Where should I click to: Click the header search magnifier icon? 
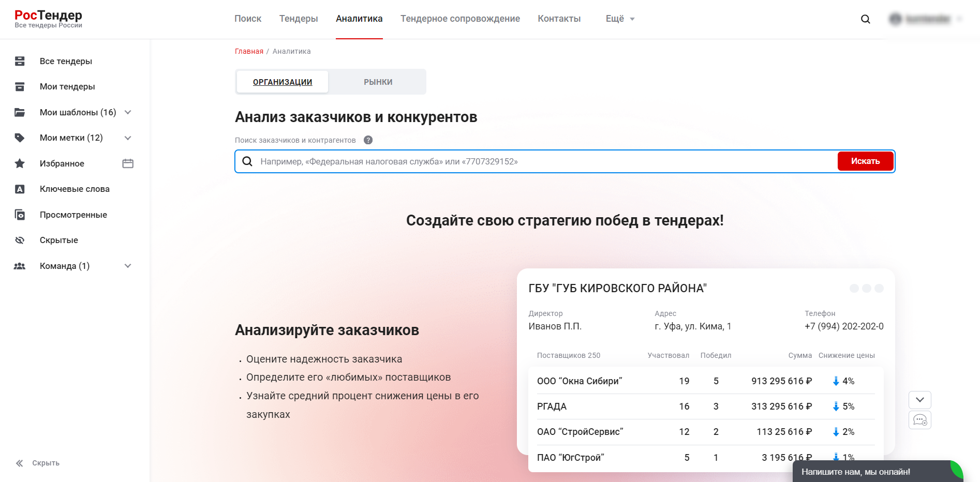click(x=865, y=19)
